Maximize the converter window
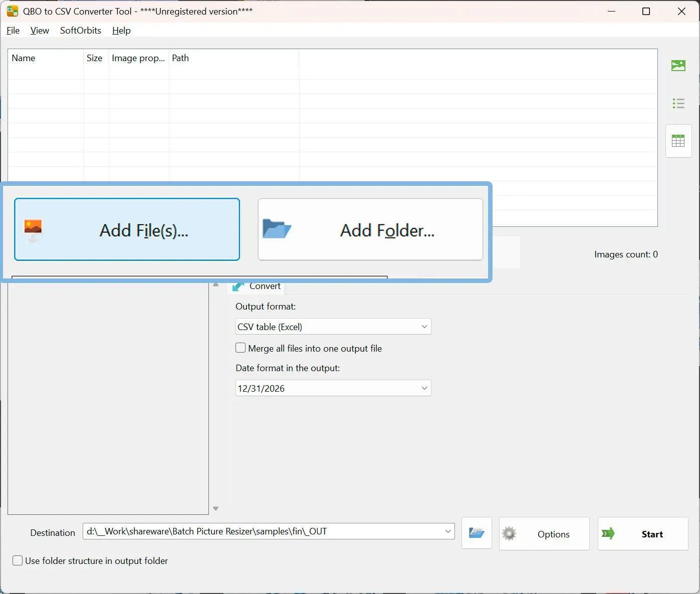 click(x=646, y=12)
